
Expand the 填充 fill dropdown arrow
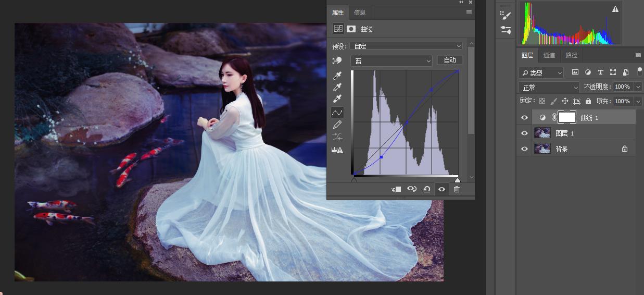[638, 102]
